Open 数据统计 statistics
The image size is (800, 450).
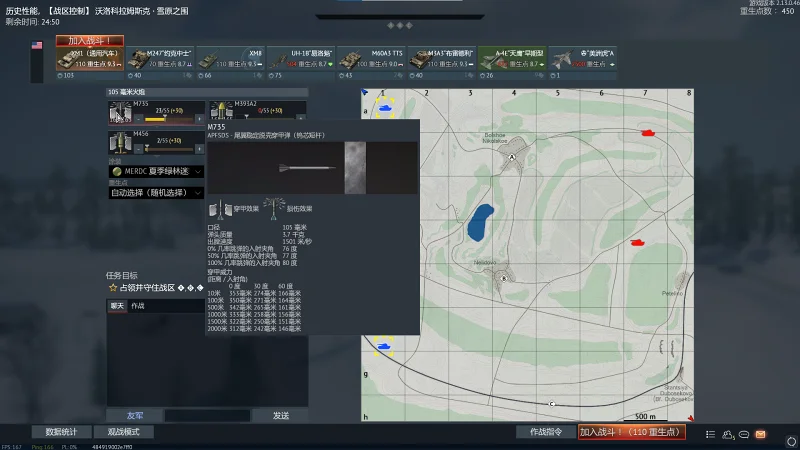point(61,432)
